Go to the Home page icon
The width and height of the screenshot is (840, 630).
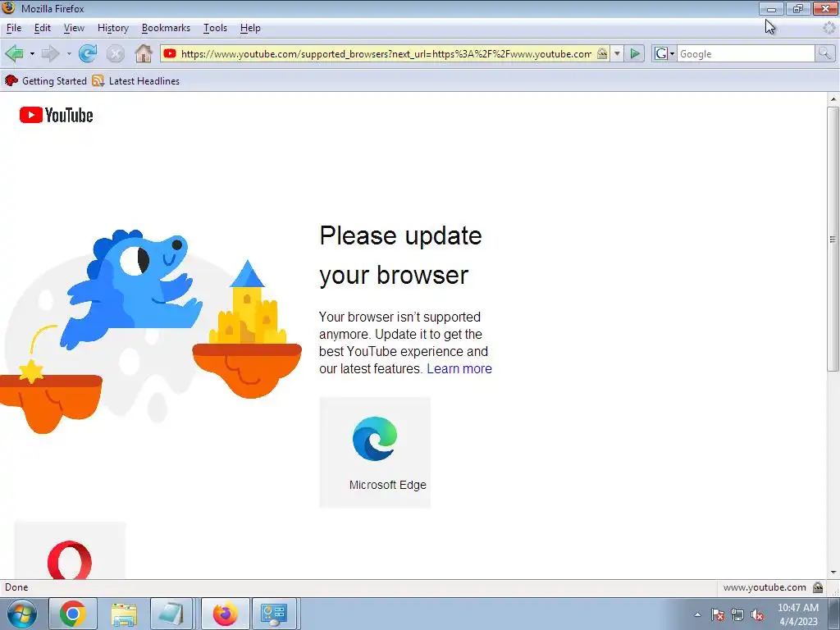pos(144,53)
